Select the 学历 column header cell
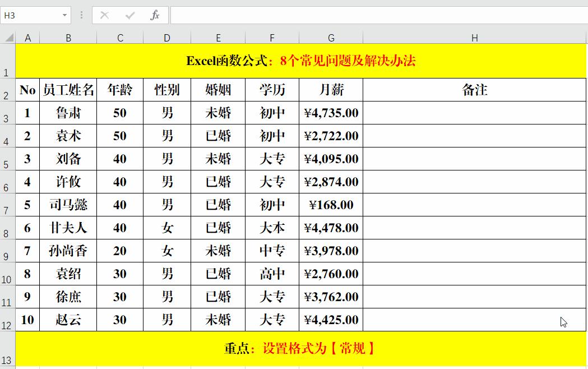588x369 pixels. (272, 90)
